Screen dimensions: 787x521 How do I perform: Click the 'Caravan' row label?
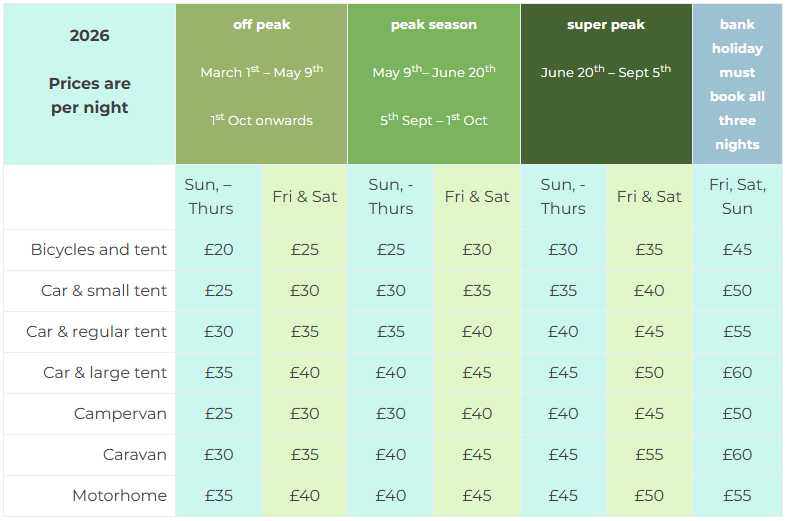click(135, 455)
